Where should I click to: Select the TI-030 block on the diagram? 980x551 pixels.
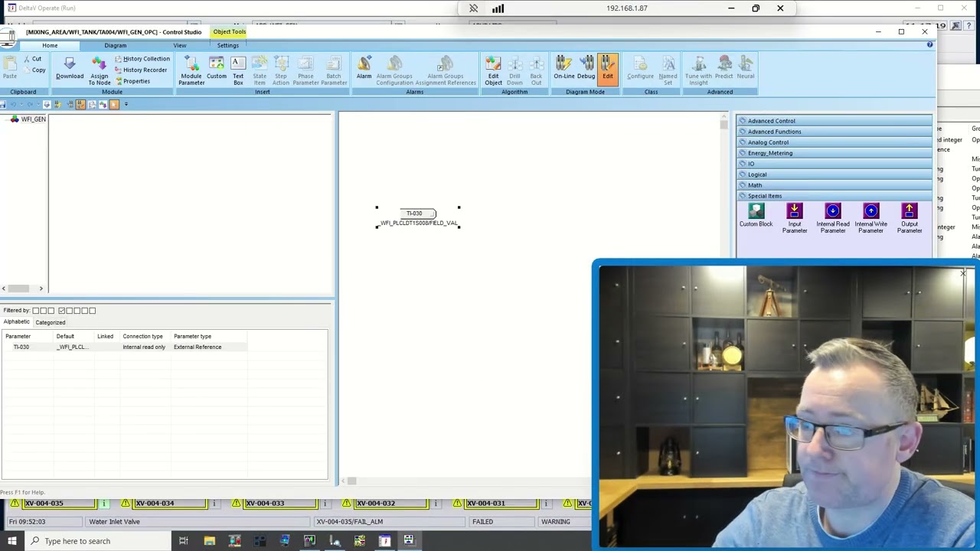tap(418, 214)
